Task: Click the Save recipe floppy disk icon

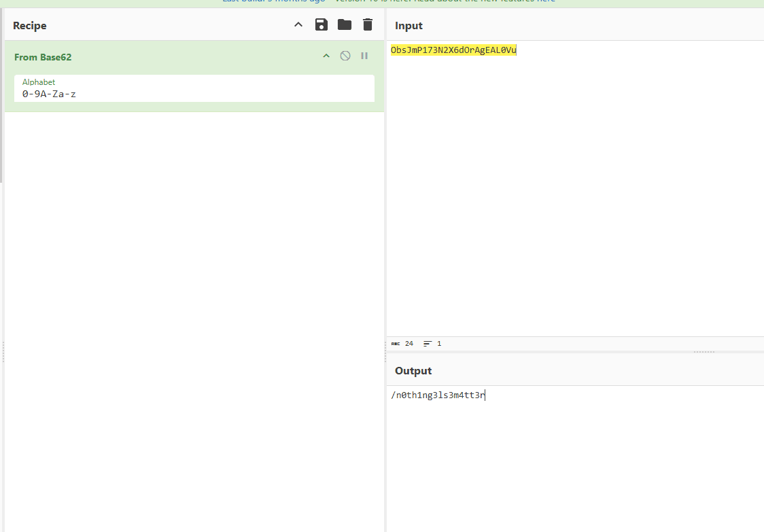Action: point(322,25)
